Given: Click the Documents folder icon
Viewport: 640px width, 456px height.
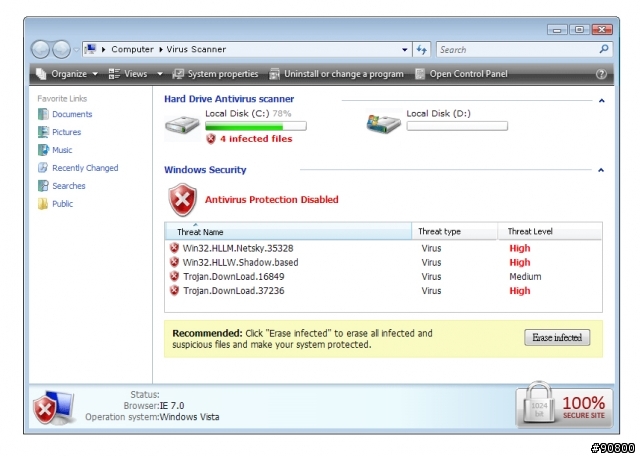Looking at the screenshot, I should pyautogui.click(x=43, y=114).
